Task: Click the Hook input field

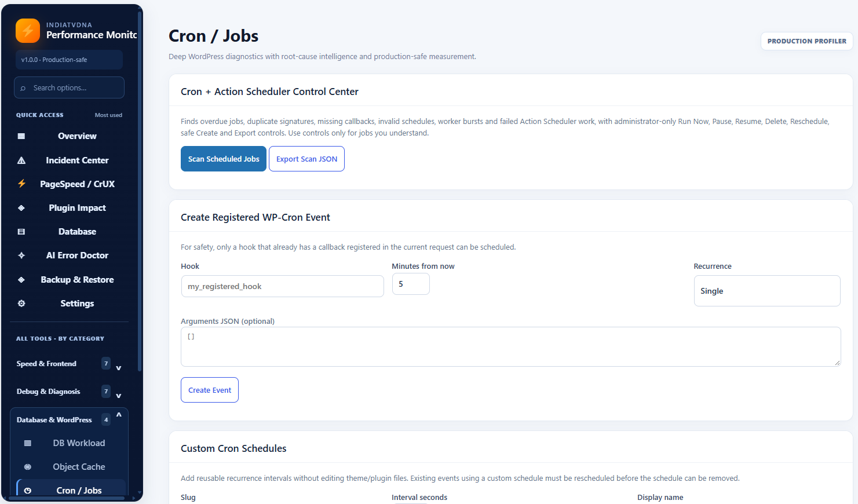Action: click(x=282, y=286)
